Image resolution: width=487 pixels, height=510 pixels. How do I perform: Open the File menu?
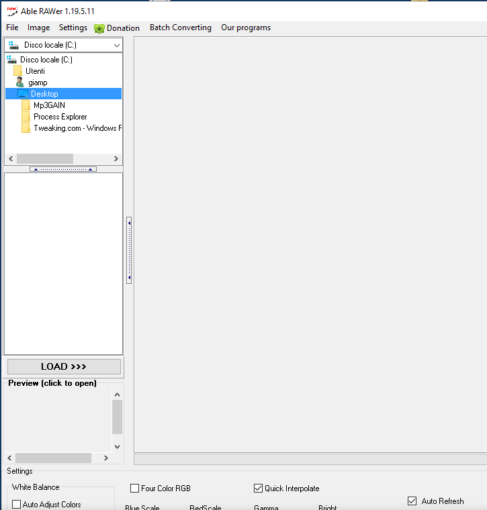tap(12, 28)
